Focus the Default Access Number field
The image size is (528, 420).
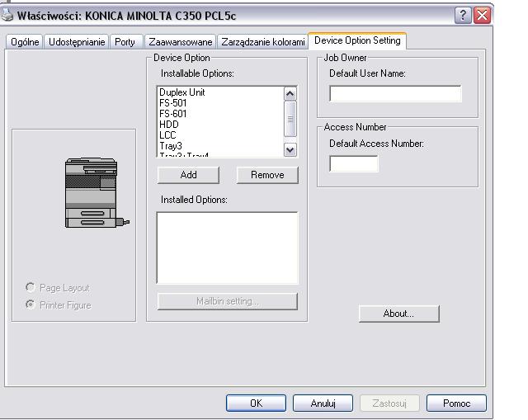point(354,163)
